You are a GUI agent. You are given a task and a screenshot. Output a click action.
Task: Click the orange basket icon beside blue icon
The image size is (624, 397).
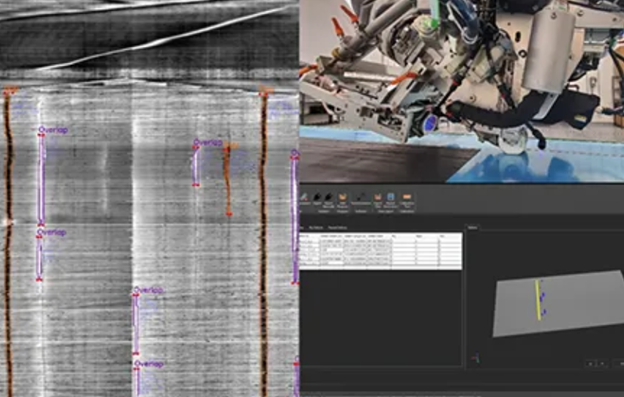coord(378,197)
